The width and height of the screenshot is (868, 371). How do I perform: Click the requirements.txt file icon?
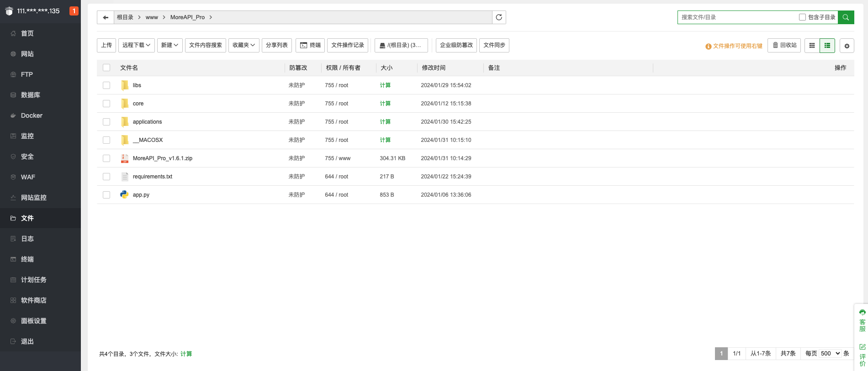(125, 177)
